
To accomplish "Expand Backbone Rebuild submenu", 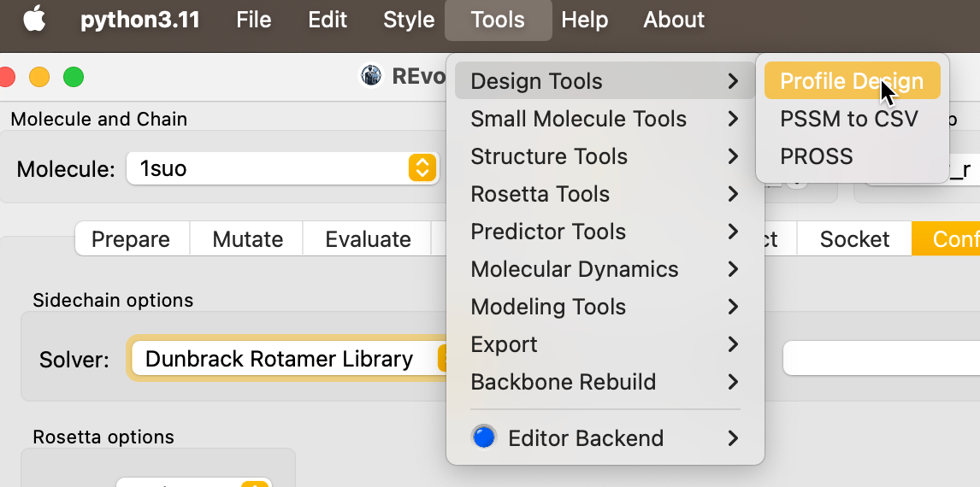I will click(x=605, y=381).
